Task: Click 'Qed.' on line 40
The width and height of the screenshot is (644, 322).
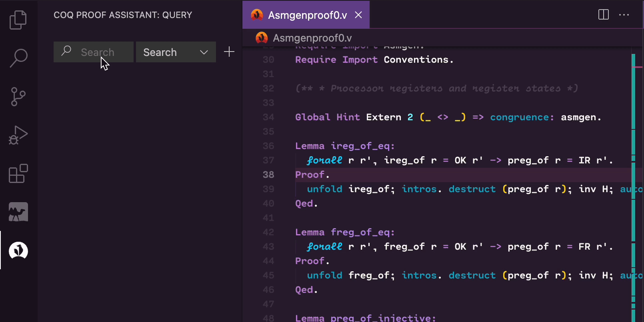Action: (306, 204)
